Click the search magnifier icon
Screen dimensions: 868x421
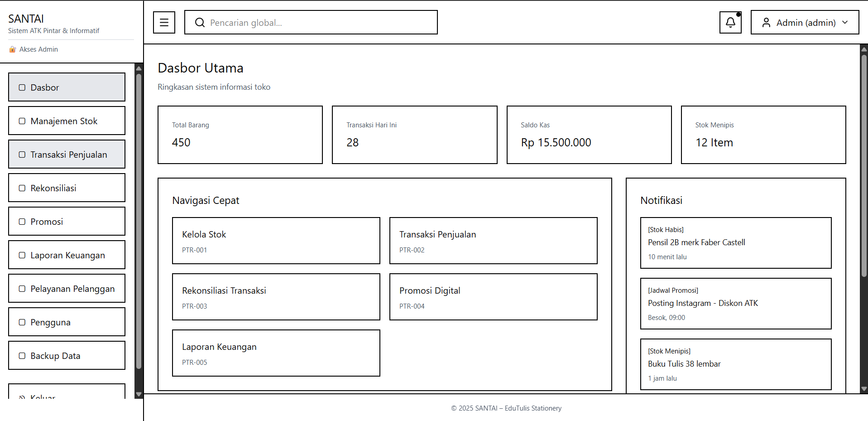(200, 22)
